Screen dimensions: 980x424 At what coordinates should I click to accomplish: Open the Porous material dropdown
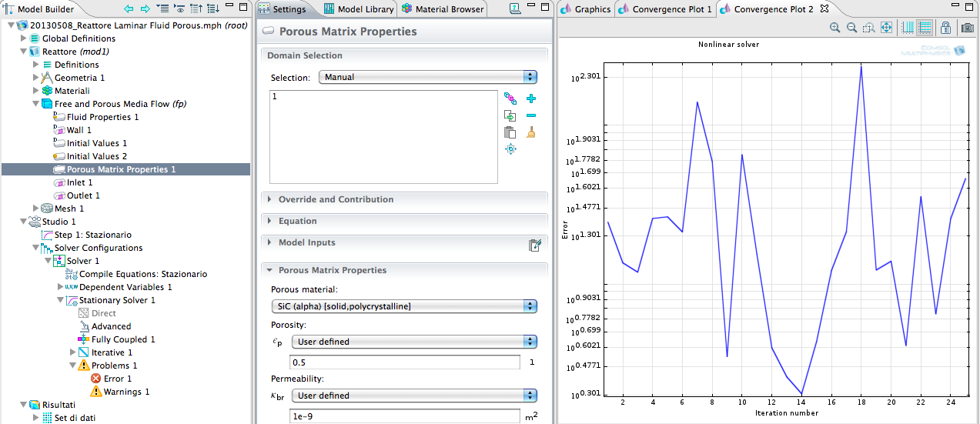403,306
